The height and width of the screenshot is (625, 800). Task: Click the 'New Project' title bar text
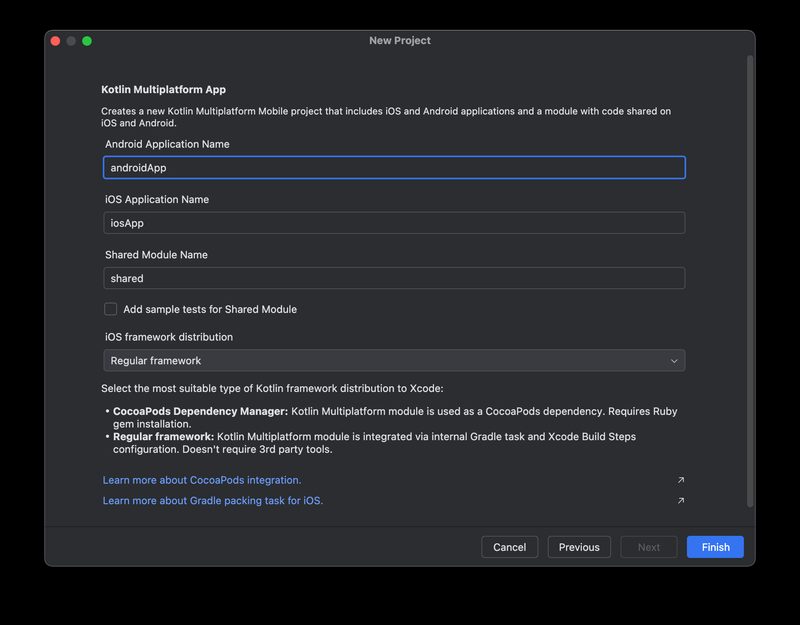click(400, 41)
